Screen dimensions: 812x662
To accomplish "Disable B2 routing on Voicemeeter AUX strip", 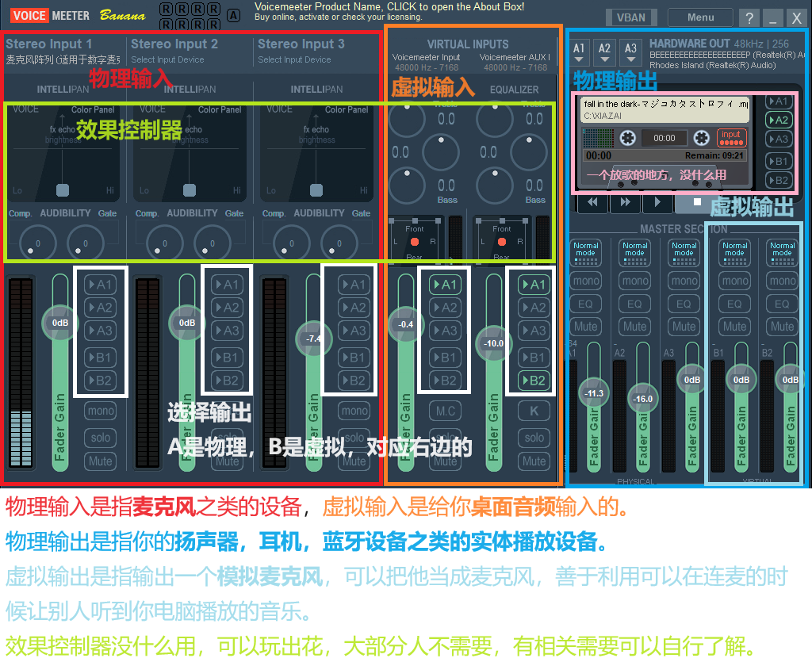I will pyautogui.click(x=534, y=381).
